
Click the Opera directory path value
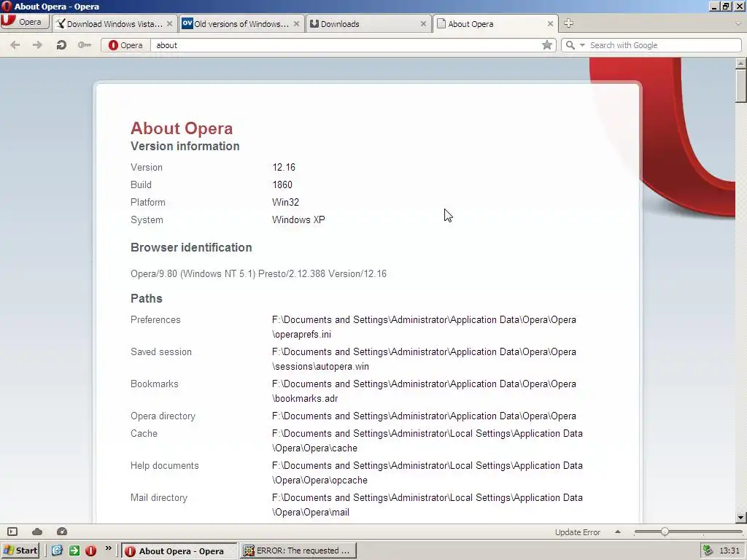coord(424,416)
